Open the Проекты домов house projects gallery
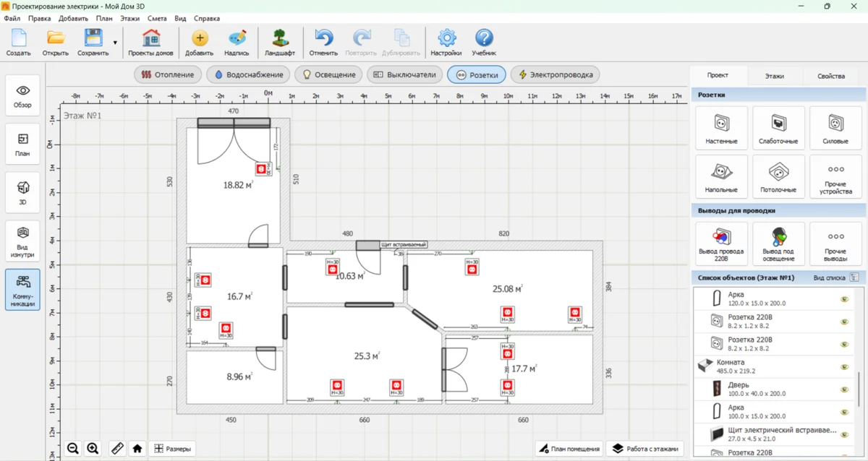This screenshot has height=461, width=868. point(150,43)
